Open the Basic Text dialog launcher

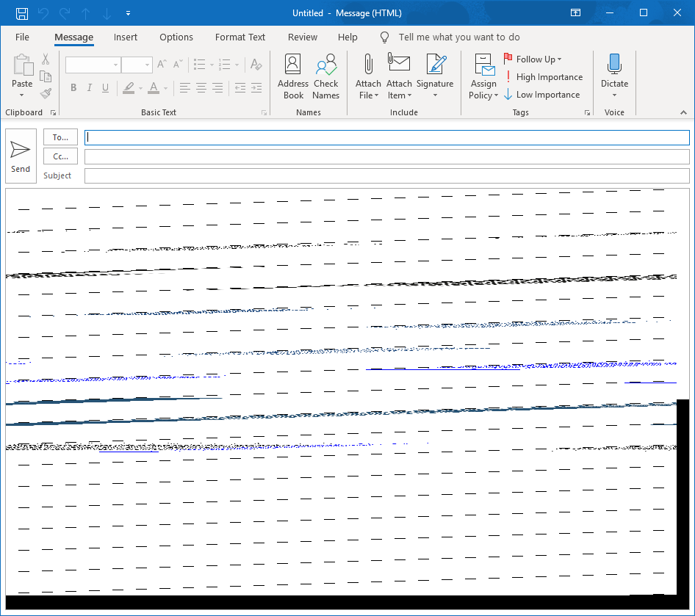point(264,113)
